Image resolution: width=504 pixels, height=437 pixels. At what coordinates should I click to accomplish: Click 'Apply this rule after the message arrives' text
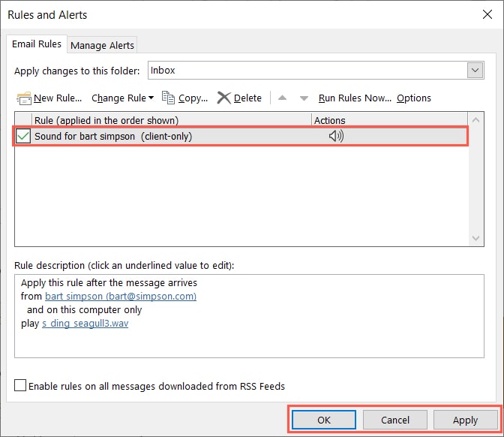click(x=109, y=282)
